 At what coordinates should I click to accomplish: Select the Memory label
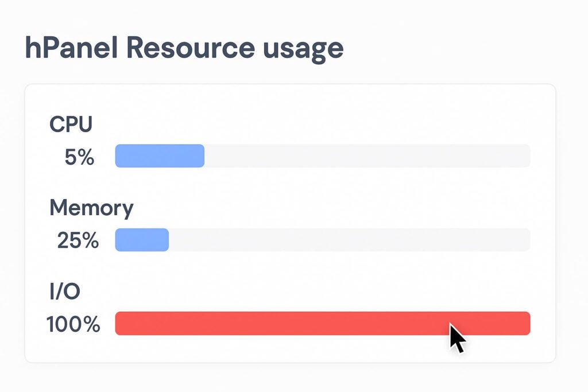point(91,208)
